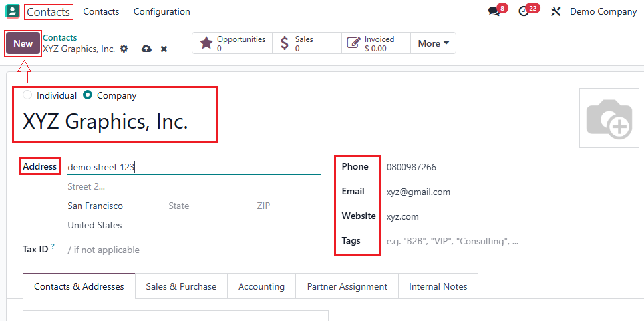644x321 pixels.
Task: Click the Contacts breadcrumb link
Action: [x=60, y=38]
